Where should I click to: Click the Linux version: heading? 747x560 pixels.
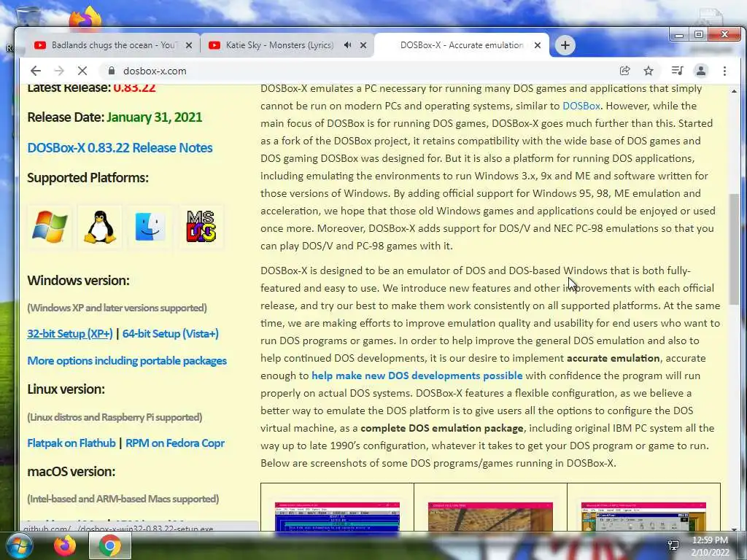(66, 389)
